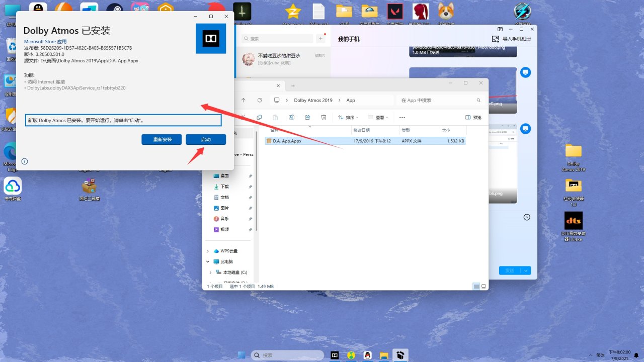
Task: Collapse the 此电脑 tree node
Action: click(x=208, y=261)
